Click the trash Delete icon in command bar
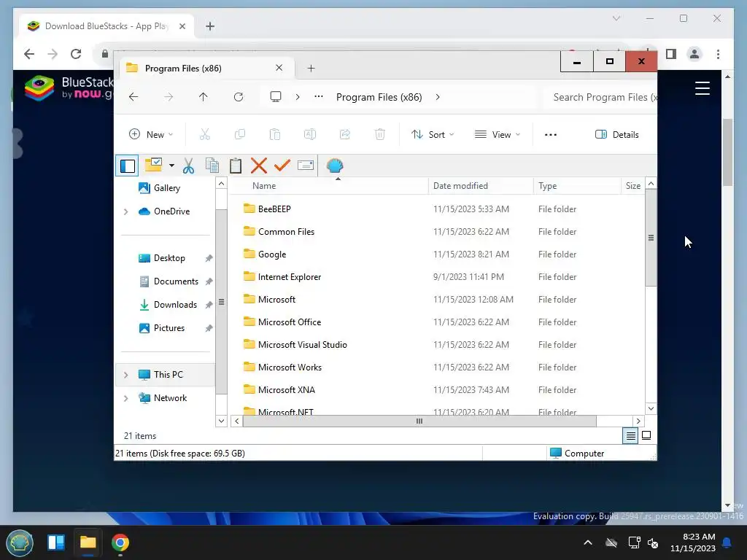 pyautogui.click(x=379, y=135)
